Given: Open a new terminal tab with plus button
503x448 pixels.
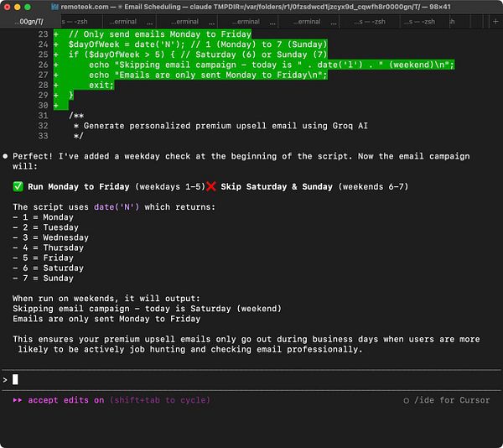Looking at the screenshot, I should [x=495, y=22].
